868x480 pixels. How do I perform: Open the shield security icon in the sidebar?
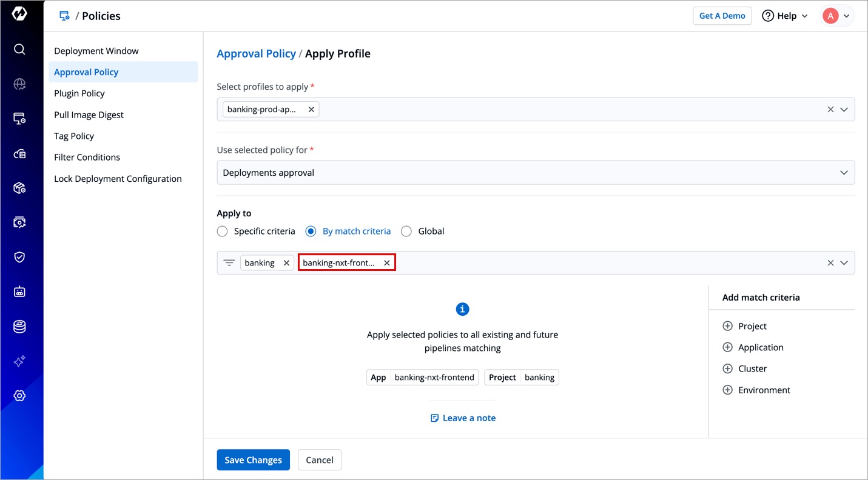pos(19,257)
